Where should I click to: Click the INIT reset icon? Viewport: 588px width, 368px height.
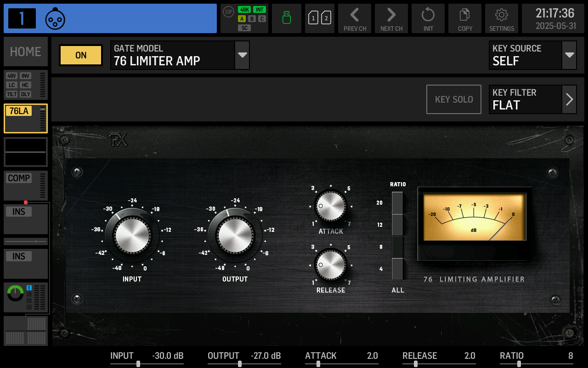428,18
